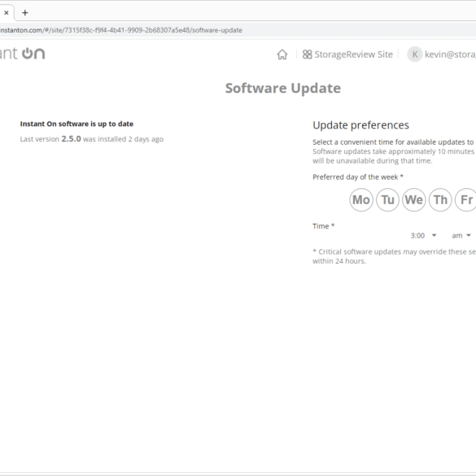The height and width of the screenshot is (476, 476).
Task: Select Thursday as preferred update day
Action: coord(440,199)
